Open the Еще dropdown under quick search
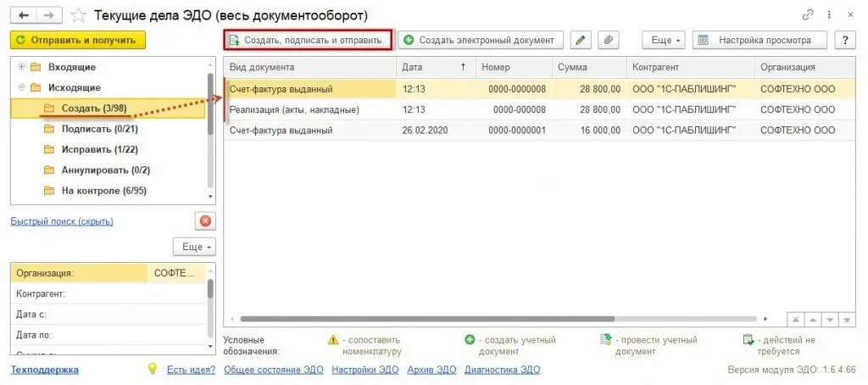 194,247
